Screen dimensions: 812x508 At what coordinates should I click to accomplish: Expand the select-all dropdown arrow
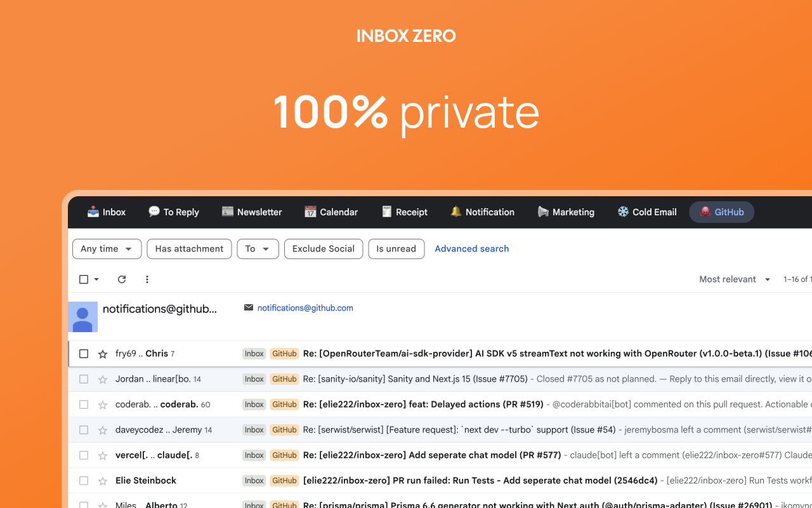click(x=96, y=279)
